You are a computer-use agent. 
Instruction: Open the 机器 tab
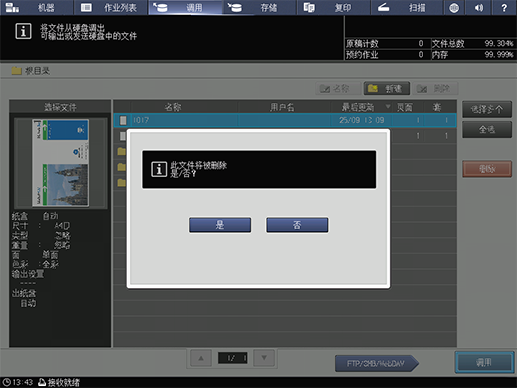click(x=37, y=7)
